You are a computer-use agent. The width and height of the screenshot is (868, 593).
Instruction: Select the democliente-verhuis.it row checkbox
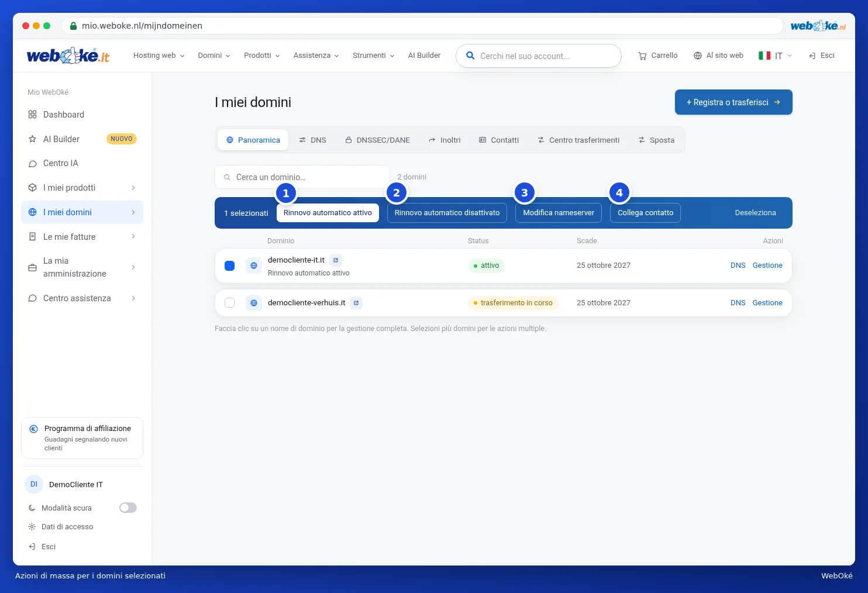pos(230,303)
